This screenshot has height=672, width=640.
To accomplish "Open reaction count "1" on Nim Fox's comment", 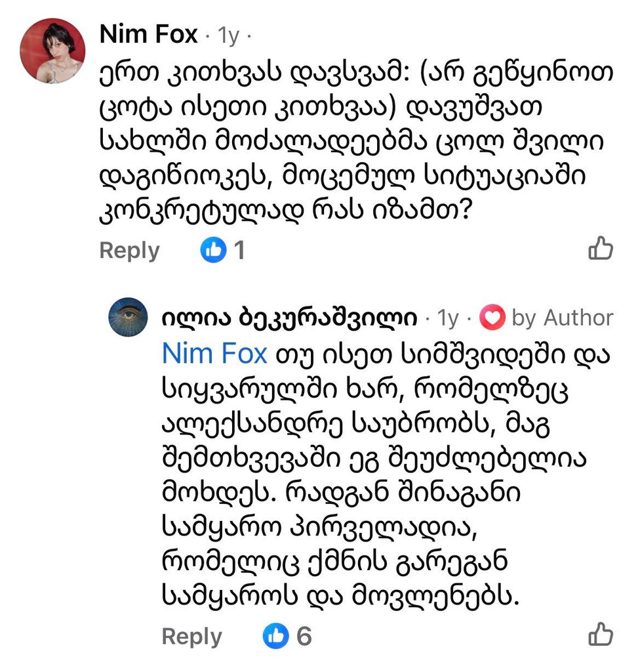I will (239, 250).
